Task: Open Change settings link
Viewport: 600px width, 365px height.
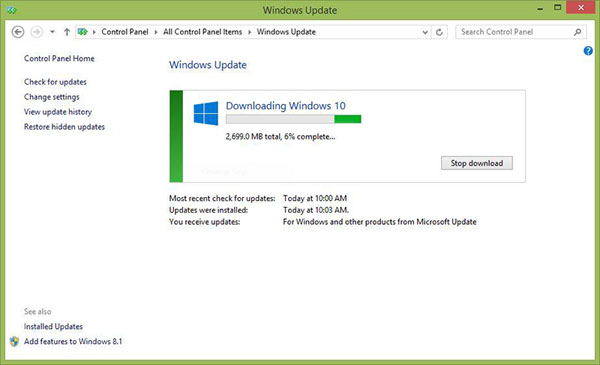Action: pos(52,97)
